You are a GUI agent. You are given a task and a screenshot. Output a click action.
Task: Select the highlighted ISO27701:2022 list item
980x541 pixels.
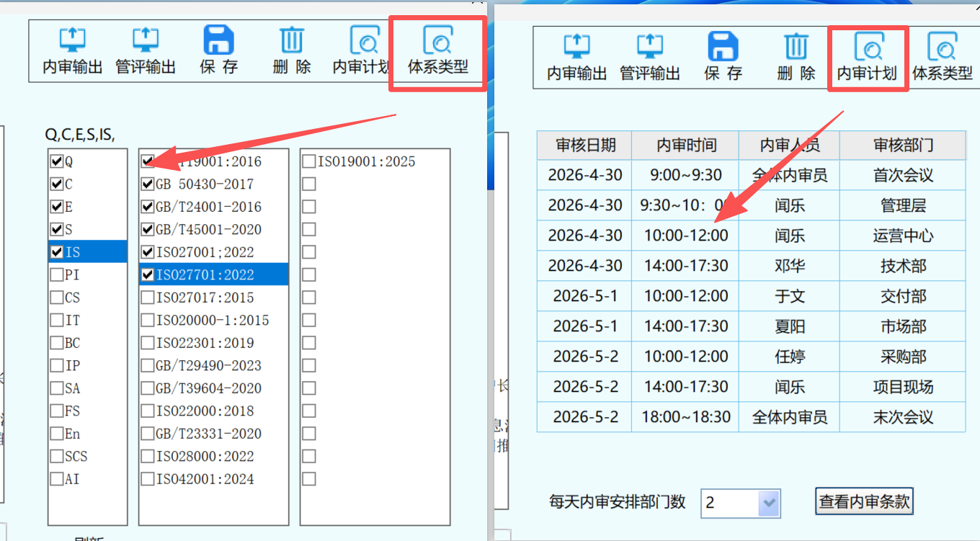pos(205,274)
